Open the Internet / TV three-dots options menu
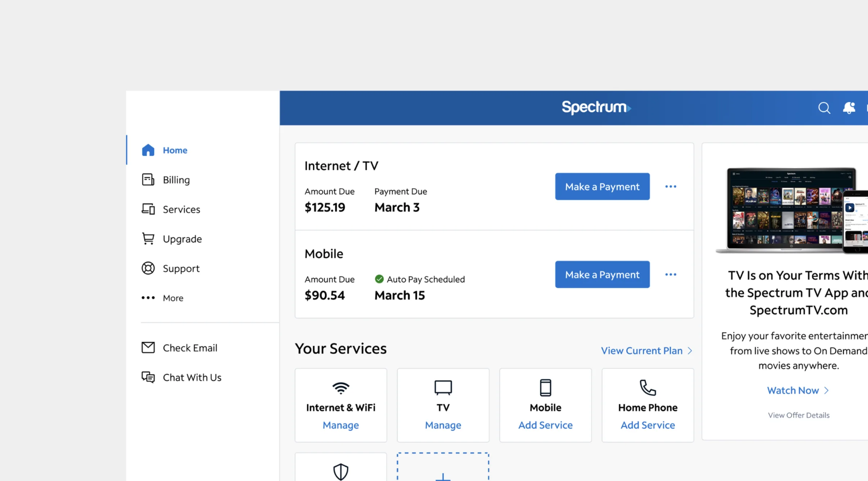Image resolution: width=868 pixels, height=481 pixels. coord(671,187)
